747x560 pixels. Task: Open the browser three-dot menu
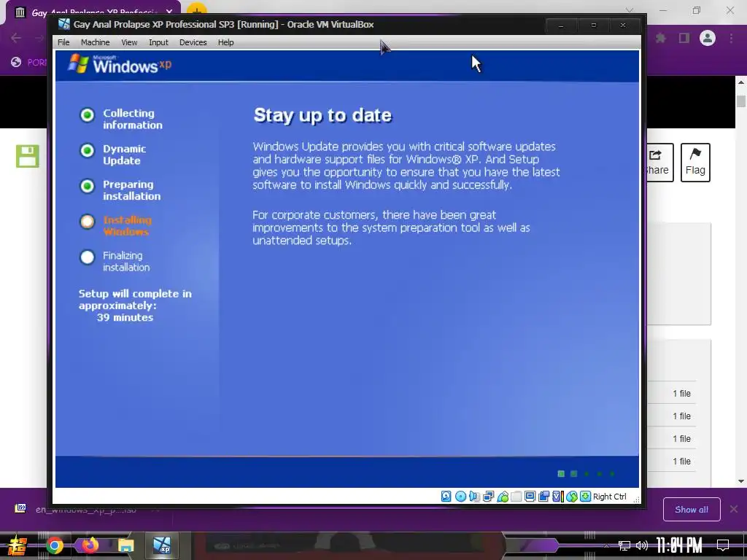[731, 38]
